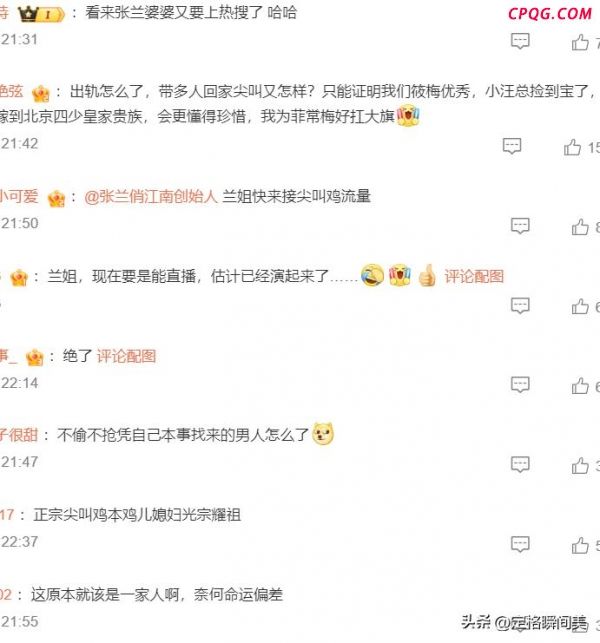
Task: Visit the 子很甜 commenter's profile
Action: [19, 435]
